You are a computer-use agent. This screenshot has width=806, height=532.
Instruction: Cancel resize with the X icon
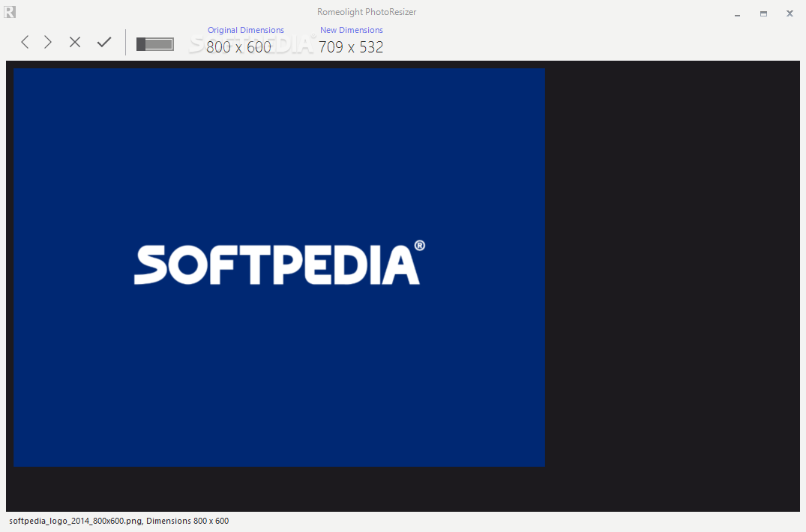pos(75,42)
